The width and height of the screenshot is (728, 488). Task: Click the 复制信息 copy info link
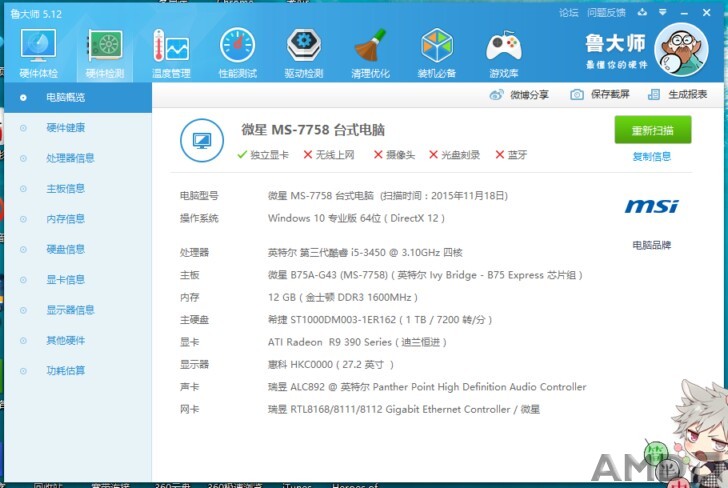coord(651,157)
